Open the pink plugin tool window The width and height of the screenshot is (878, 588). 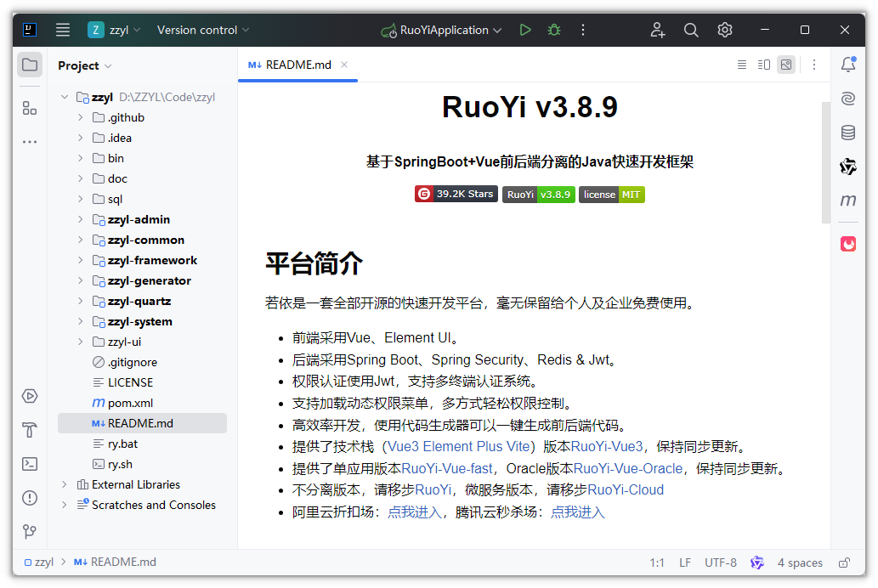pos(848,244)
